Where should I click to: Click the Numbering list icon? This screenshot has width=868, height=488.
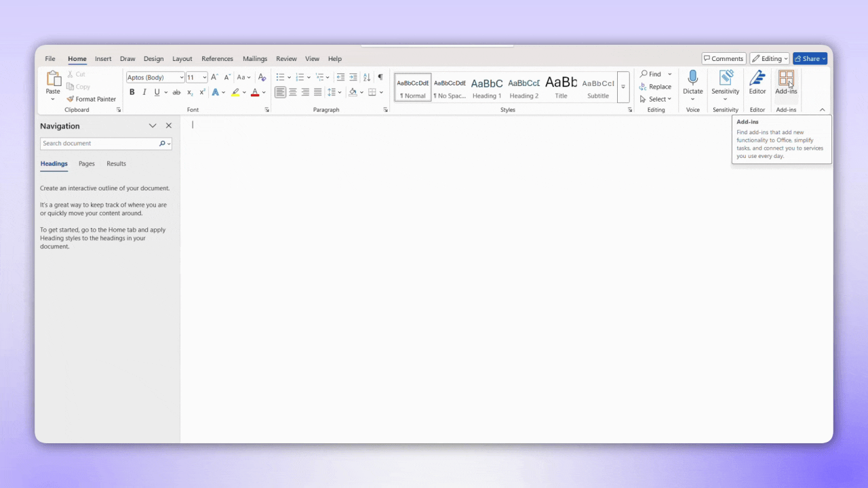coord(300,77)
